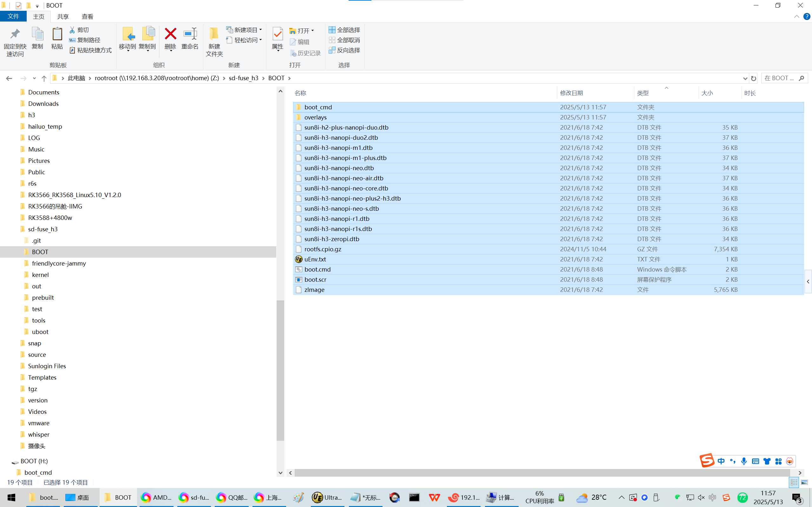Click the horizontal scrollbar in the file list
The width and height of the screenshot is (812, 507).
point(542,472)
